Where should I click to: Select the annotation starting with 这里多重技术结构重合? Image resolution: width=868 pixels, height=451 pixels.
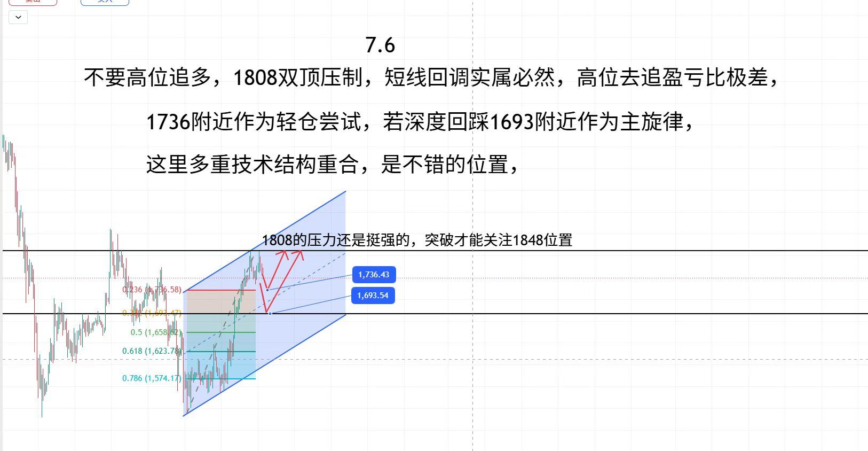(x=332, y=164)
